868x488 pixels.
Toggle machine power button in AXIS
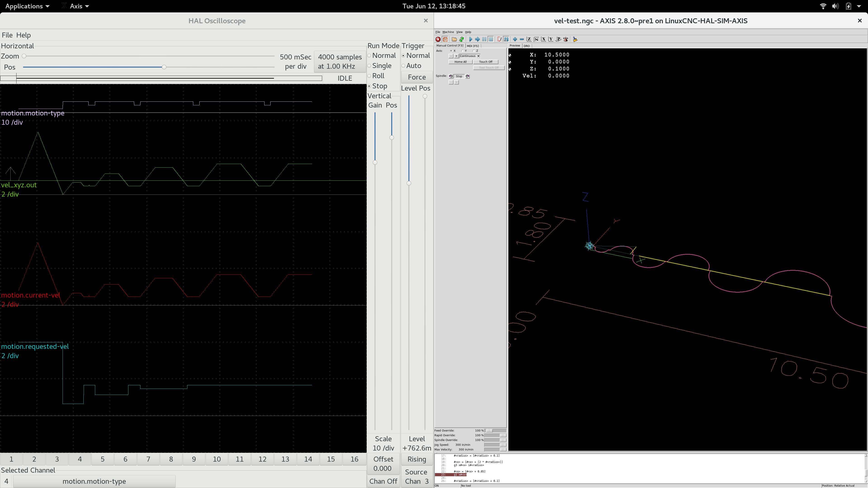click(445, 39)
